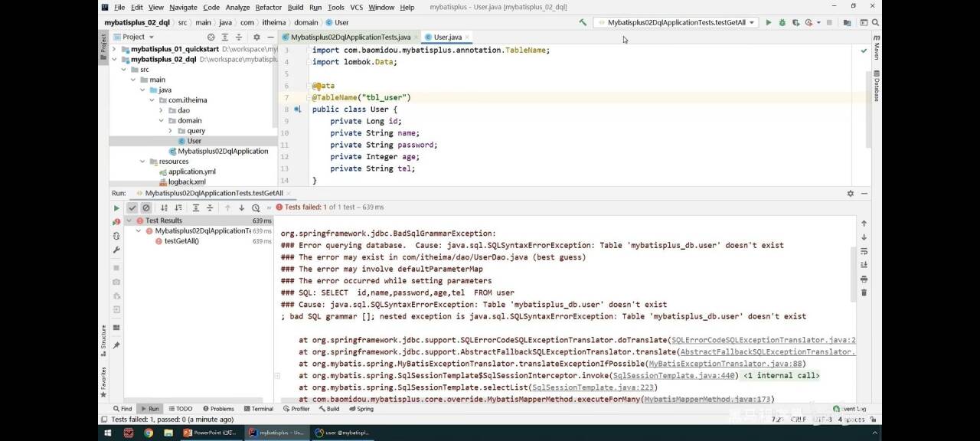Open the Analyze menu
This screenshot has height=441, width=980.
coord(237,7)
